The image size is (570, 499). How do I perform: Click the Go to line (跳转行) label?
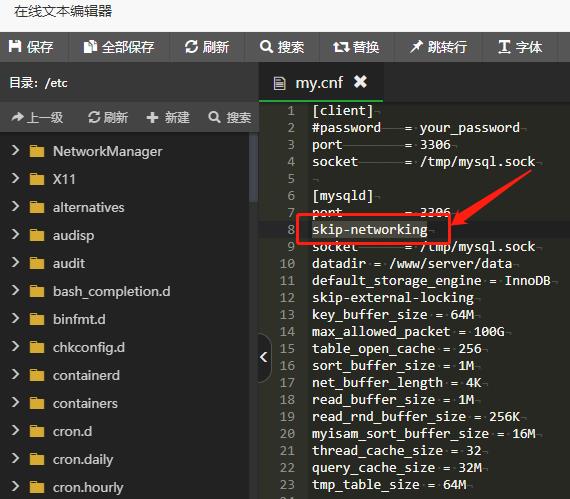click(x=447, y=47)
